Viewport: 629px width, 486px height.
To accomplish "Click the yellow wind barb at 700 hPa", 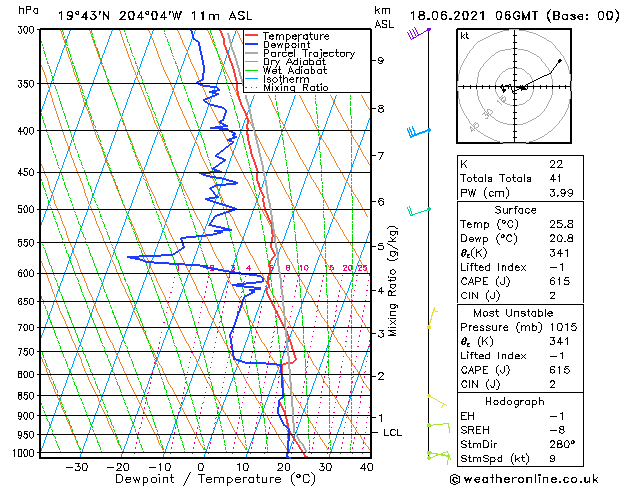I will (x=431, y=319).
